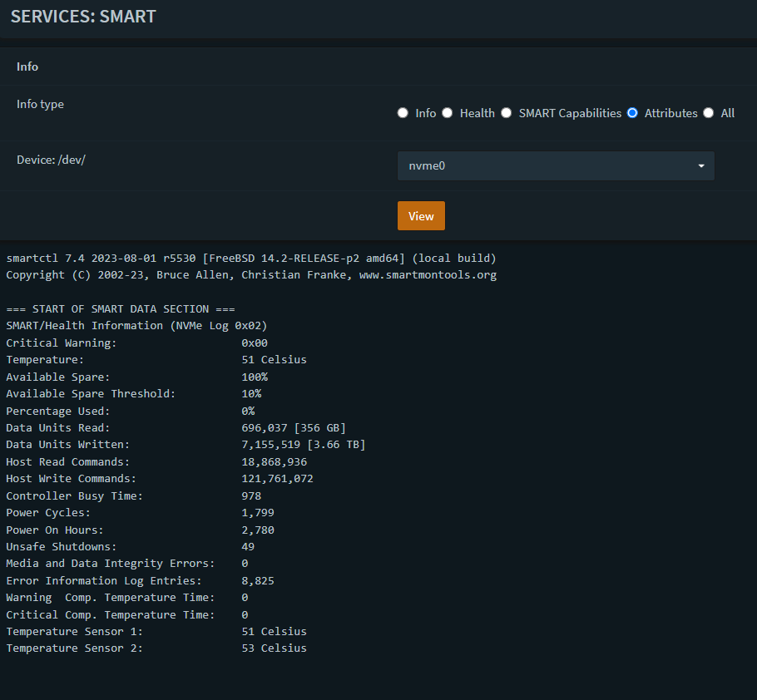The width and height of the screenshot is (757, 700).
Task: Click the SERVICES: SMART page heading
Action: 83,17
